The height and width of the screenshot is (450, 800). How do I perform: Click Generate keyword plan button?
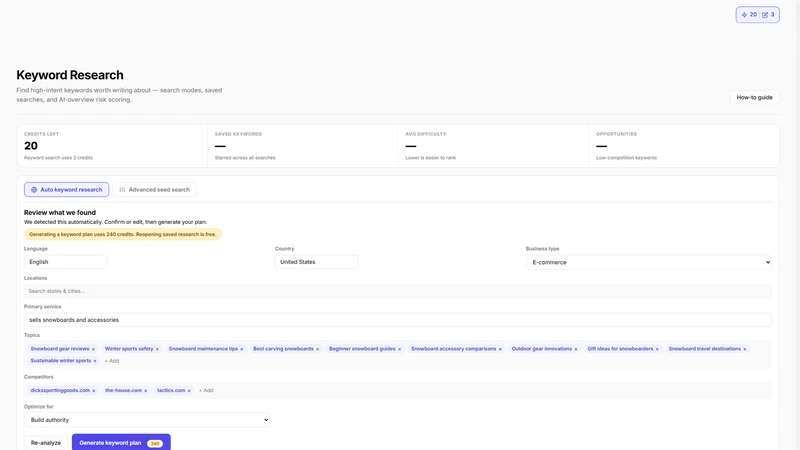(121, 442)
